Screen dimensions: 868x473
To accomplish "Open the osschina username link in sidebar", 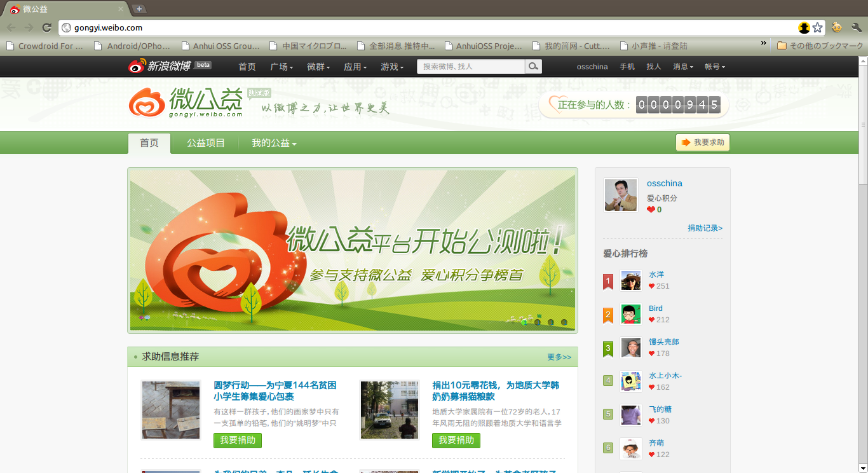I will pyautogui.click(x=665, y=183).
